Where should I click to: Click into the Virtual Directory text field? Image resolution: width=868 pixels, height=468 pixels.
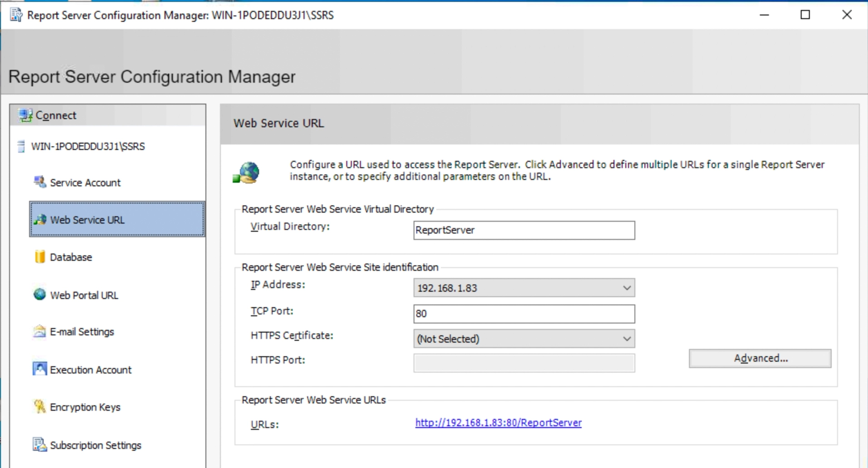524,230
